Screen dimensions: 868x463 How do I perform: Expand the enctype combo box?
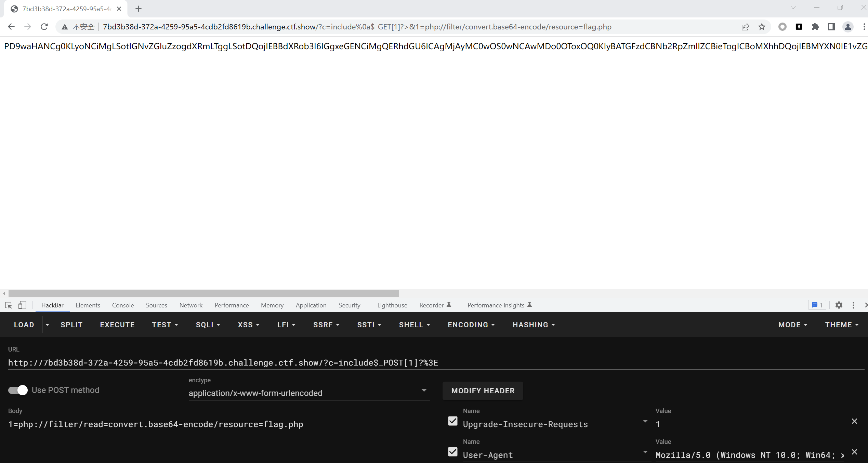pyautogui.click(x=309, y=393)
